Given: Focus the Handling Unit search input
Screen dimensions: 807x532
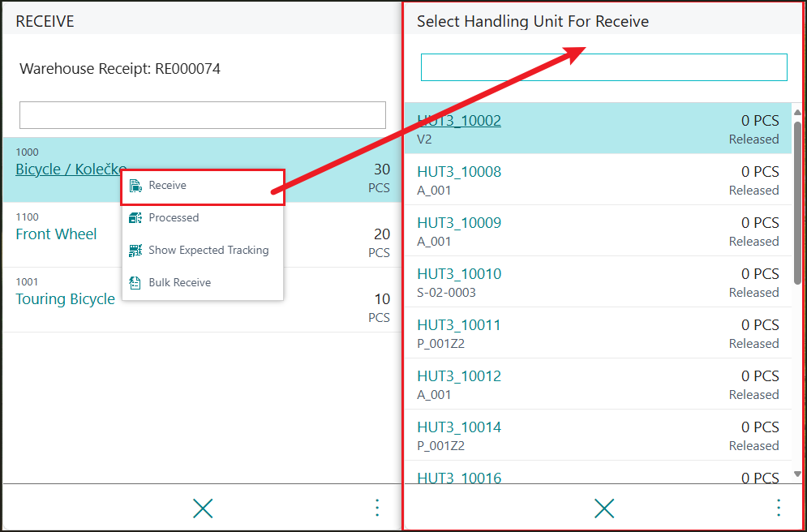Looking at the screenshot, I should click(603, 67).
